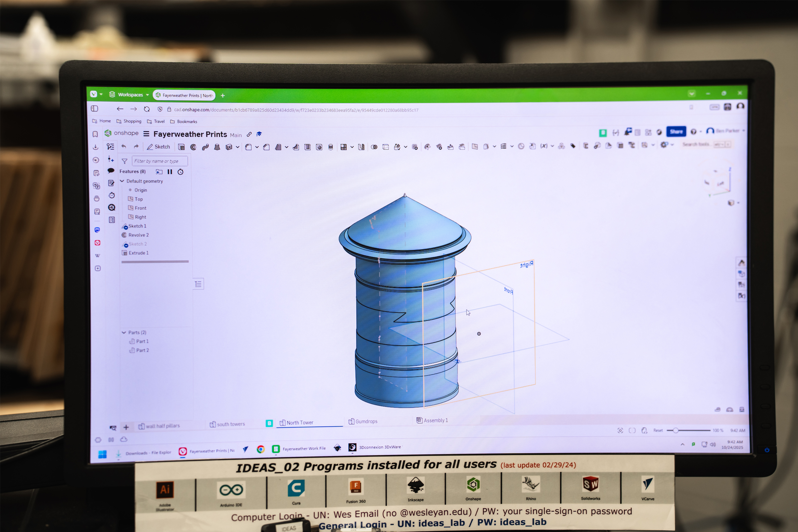Select the Loft tool icon

[217, 147]
